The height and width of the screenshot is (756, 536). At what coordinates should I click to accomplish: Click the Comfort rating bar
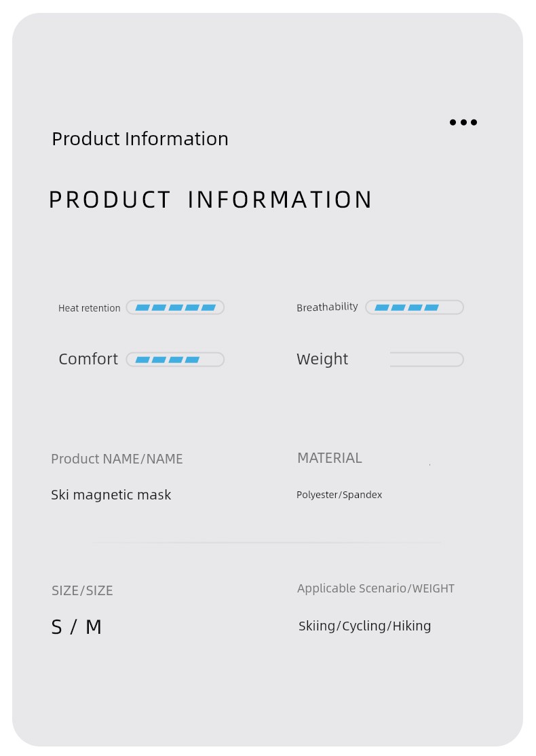[176, 360]
